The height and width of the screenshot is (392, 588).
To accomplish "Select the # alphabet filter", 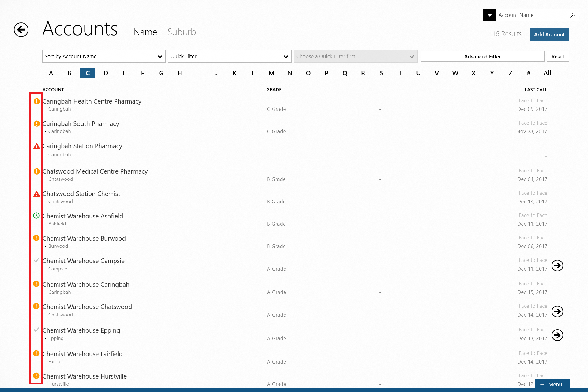I will (x=529, y=73).
